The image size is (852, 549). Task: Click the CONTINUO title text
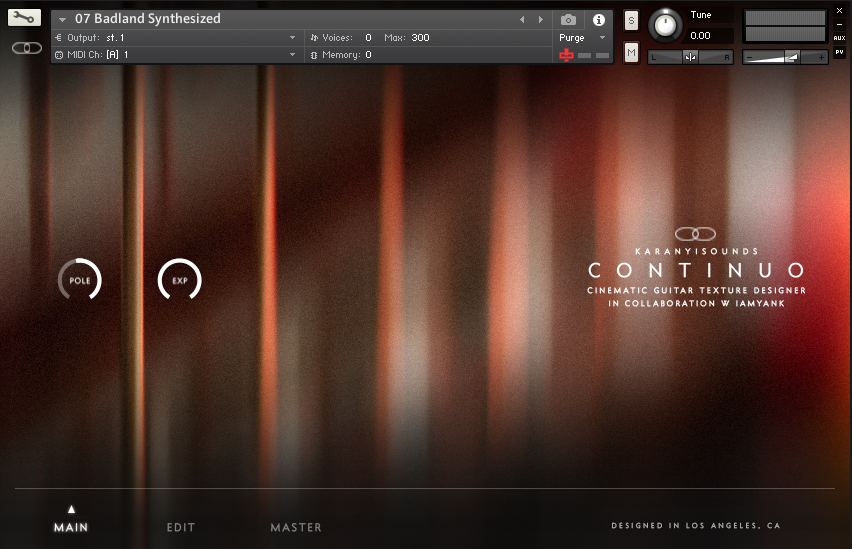pos(697,270)
